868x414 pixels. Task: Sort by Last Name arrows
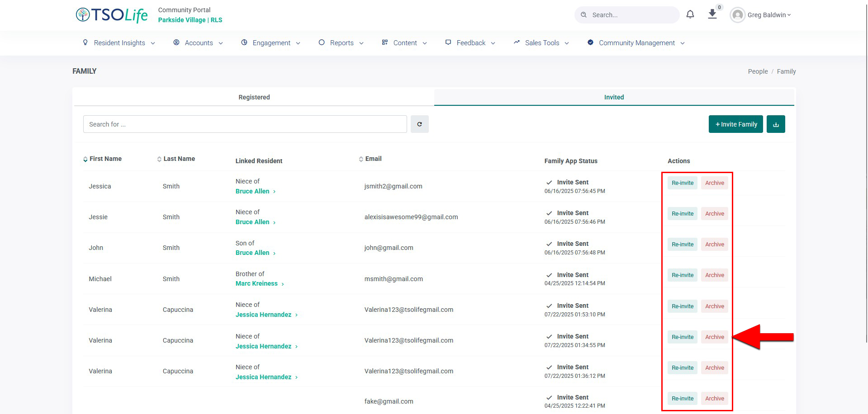coord(159,159)
